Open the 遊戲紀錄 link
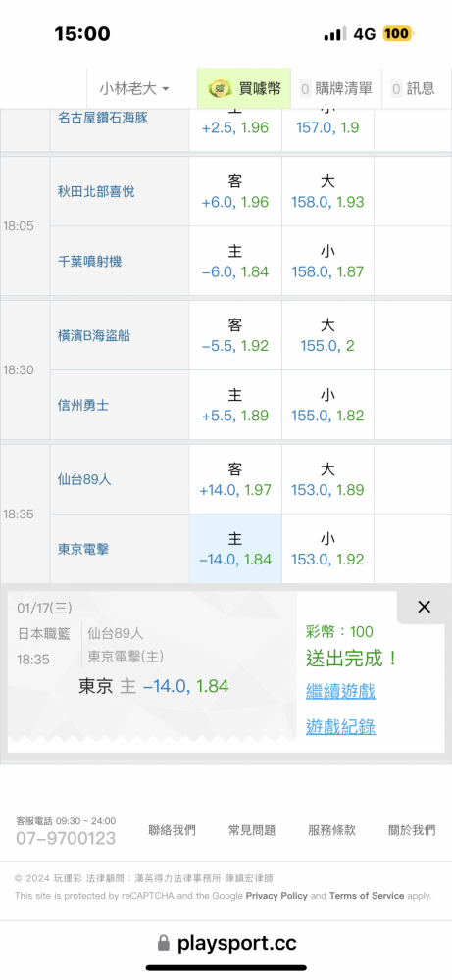This screenshot has height=980, width=452. coord(341,727)
